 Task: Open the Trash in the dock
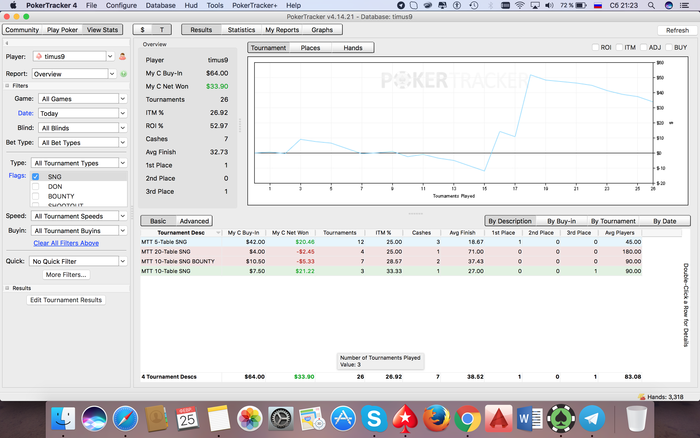(636, 419)
